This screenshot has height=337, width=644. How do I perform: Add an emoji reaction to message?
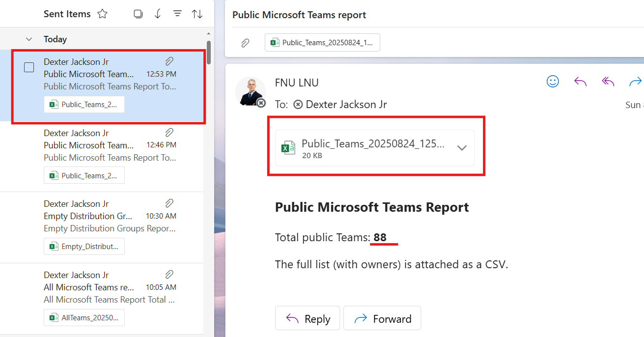tap(553, 82)
